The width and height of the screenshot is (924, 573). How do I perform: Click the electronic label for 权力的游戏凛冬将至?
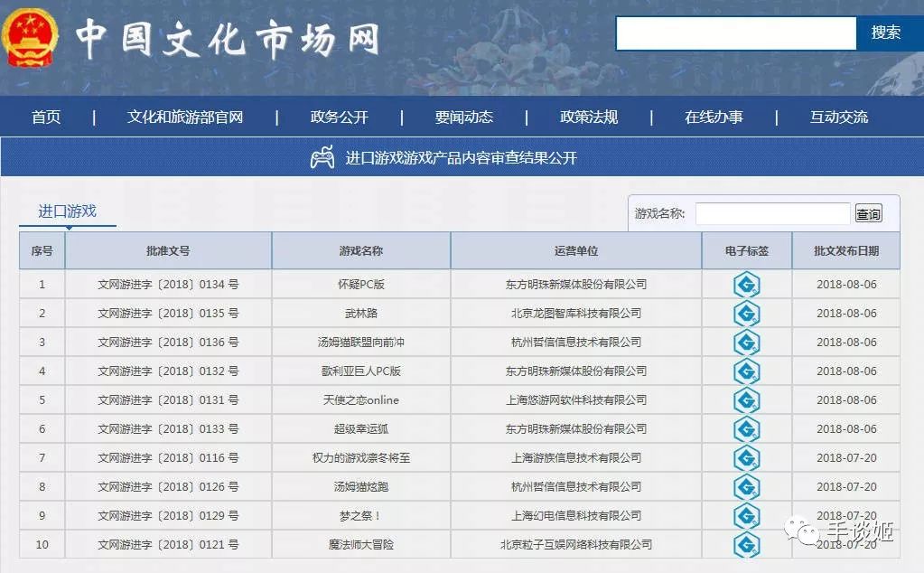[x=746, y=457]
